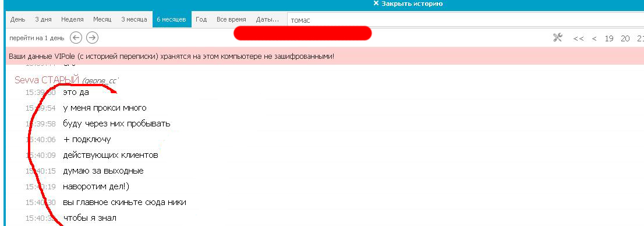
Task: Select the 3 дня period tab
Action: (x=43, y=19)
